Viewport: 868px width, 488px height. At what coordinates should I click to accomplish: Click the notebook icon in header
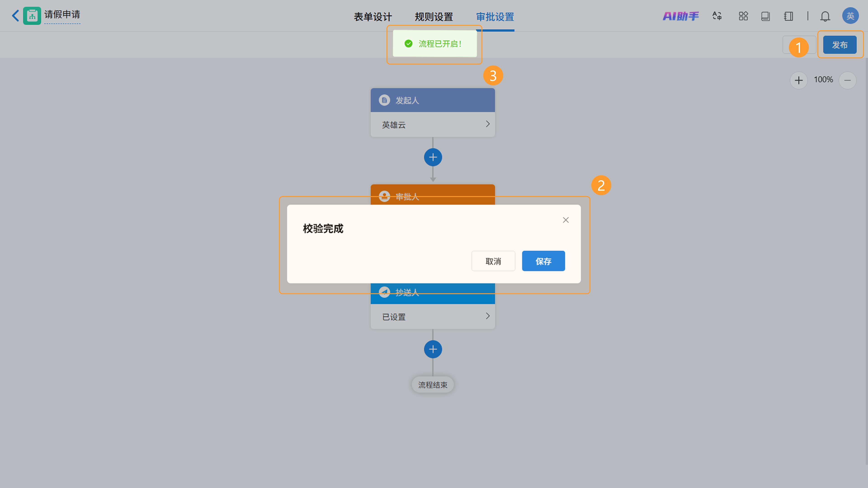pyautogui.click(x=788, y=16)
